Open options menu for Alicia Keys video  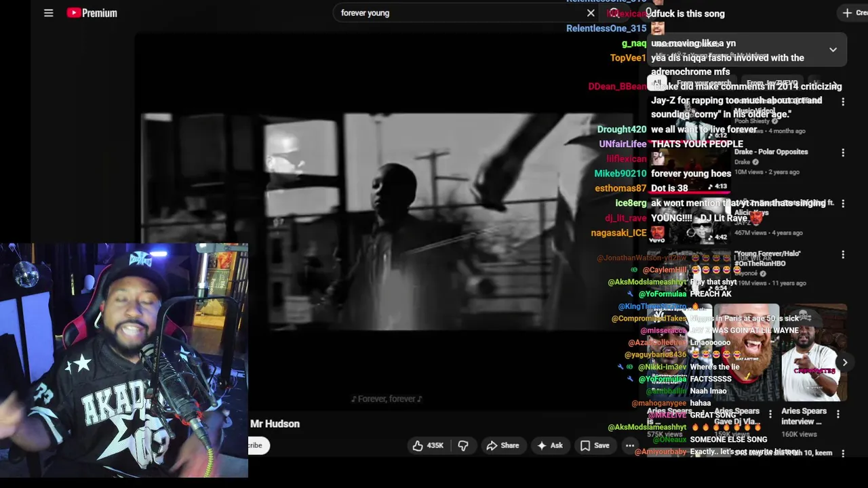point(843,203)
